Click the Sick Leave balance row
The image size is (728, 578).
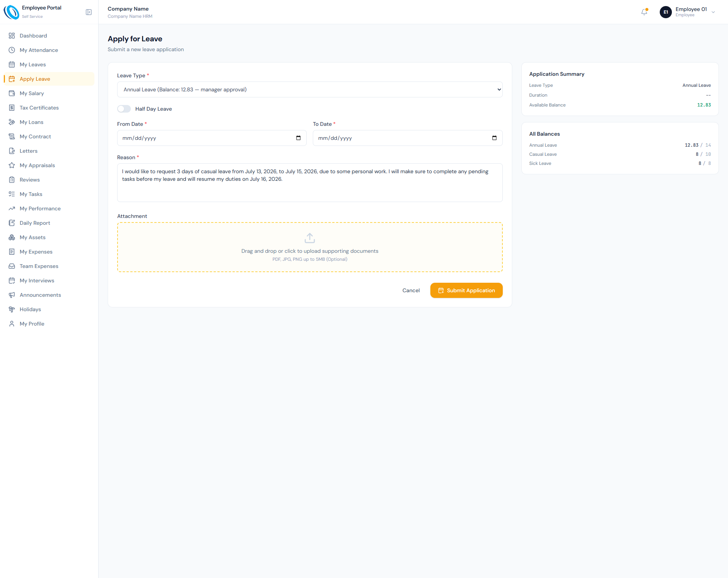pyautogui.click(x=620, y=163)
